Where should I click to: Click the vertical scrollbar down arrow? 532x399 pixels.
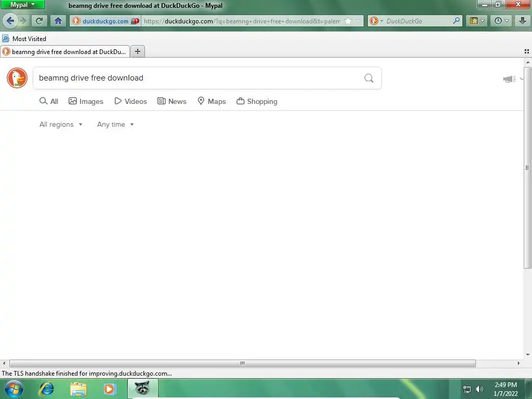click(x=528, y=355)
